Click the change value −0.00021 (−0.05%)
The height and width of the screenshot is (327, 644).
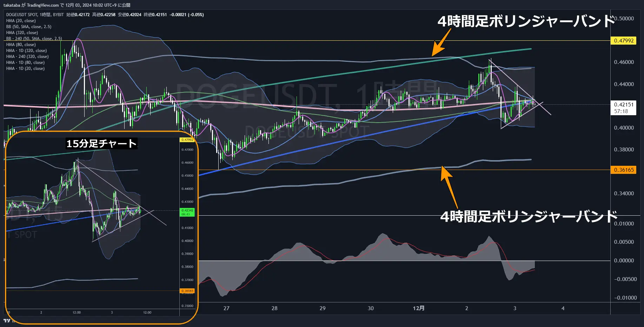[x=187, y=15]
